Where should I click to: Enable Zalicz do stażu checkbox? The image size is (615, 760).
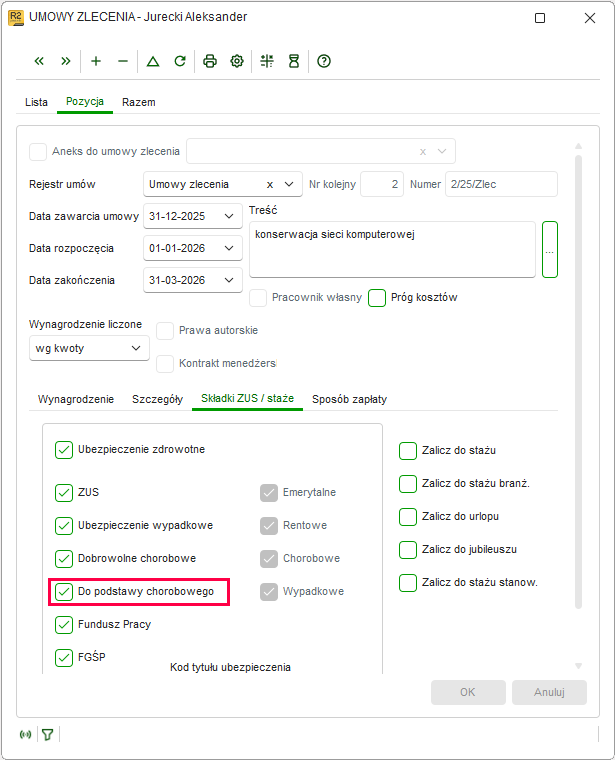pos(408,450)
